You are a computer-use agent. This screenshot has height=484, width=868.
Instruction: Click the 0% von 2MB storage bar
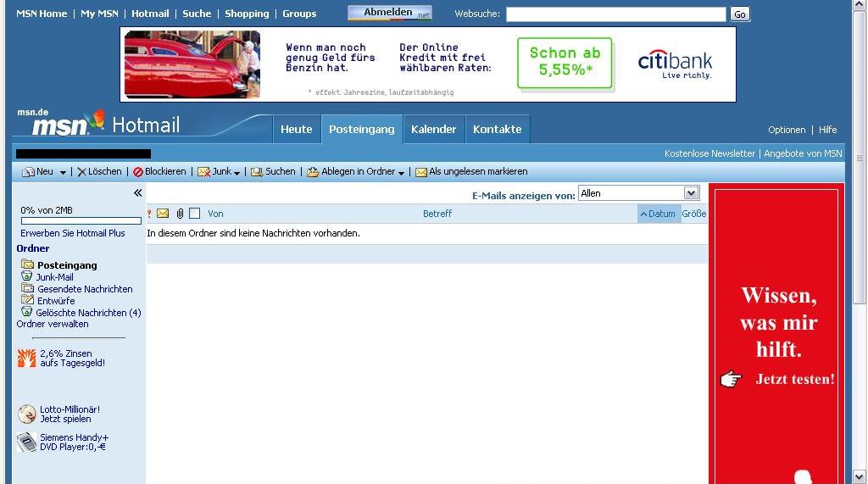click(x=81, y=221)
